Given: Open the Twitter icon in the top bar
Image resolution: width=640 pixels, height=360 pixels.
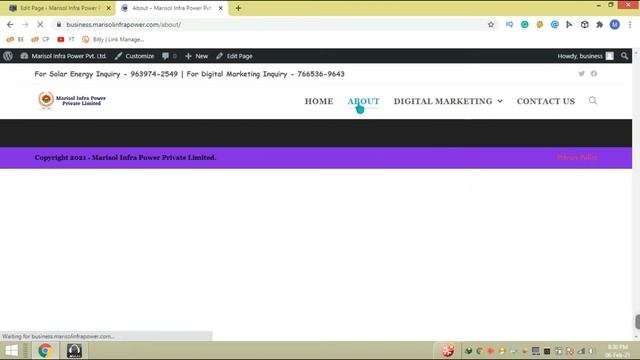Looking at the screenshot, I should pos(581,73).
